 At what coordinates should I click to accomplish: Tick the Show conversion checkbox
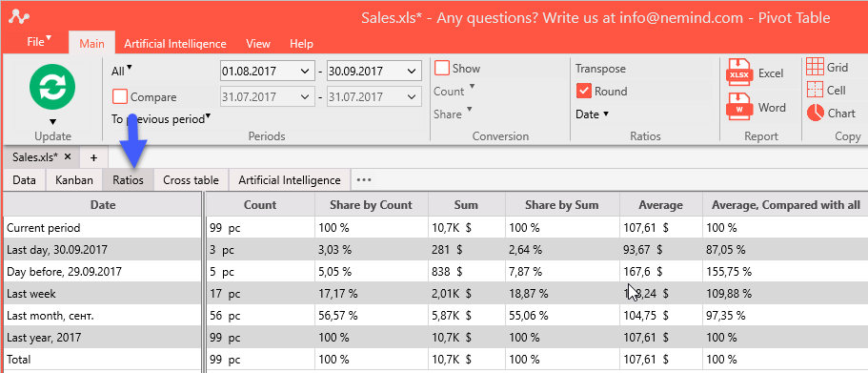[442, 68]
